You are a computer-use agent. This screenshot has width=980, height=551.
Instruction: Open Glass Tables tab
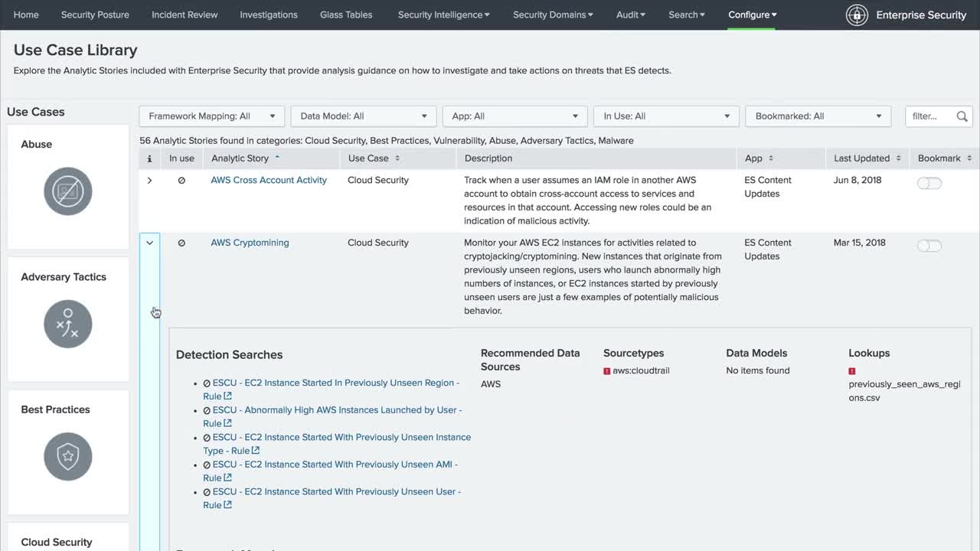point(346,15)
